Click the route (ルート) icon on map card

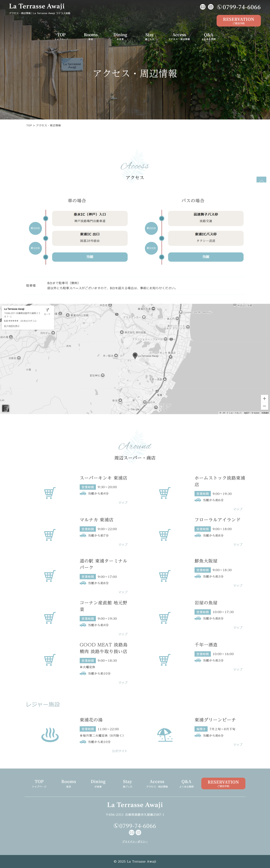[47, 311]
